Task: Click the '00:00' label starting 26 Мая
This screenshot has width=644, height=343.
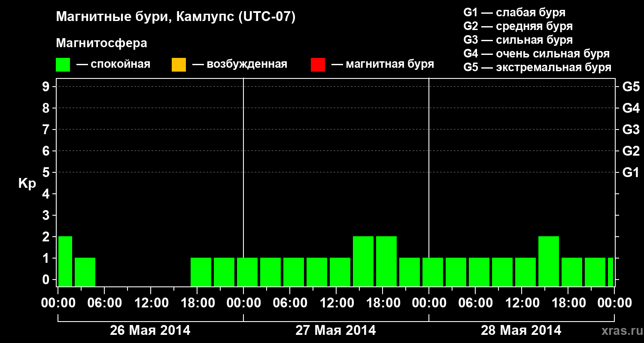Action: [x=58, y=303]
